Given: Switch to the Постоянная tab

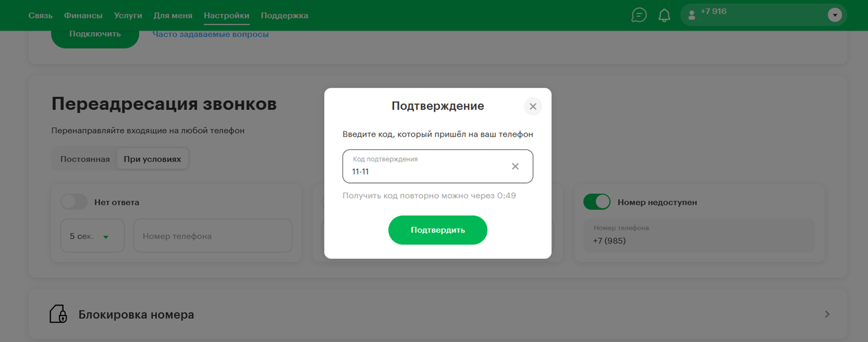Looking at the screenshot, I should pos(85,159).
